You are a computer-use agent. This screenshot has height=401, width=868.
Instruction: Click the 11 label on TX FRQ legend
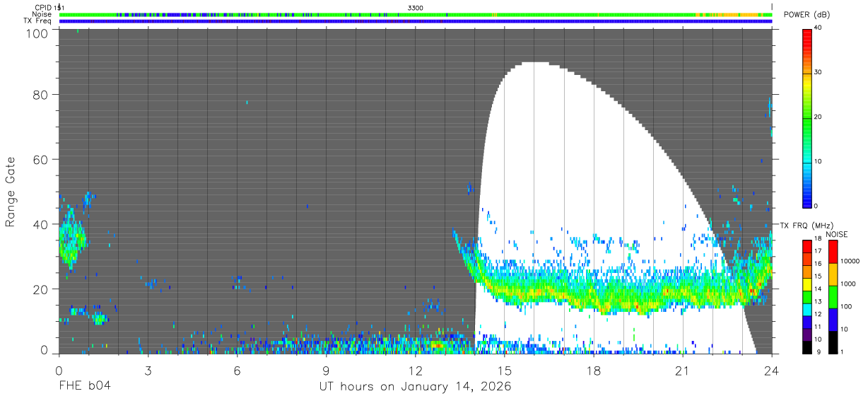coord(816,327)
